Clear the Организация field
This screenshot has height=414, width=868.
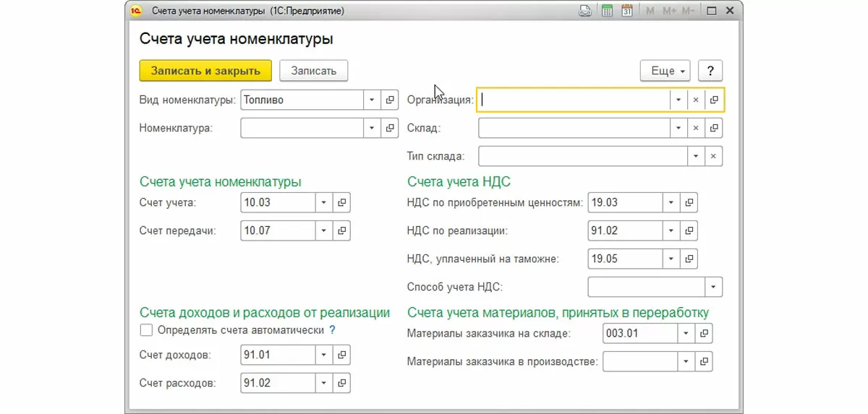(x=696, y=100)
